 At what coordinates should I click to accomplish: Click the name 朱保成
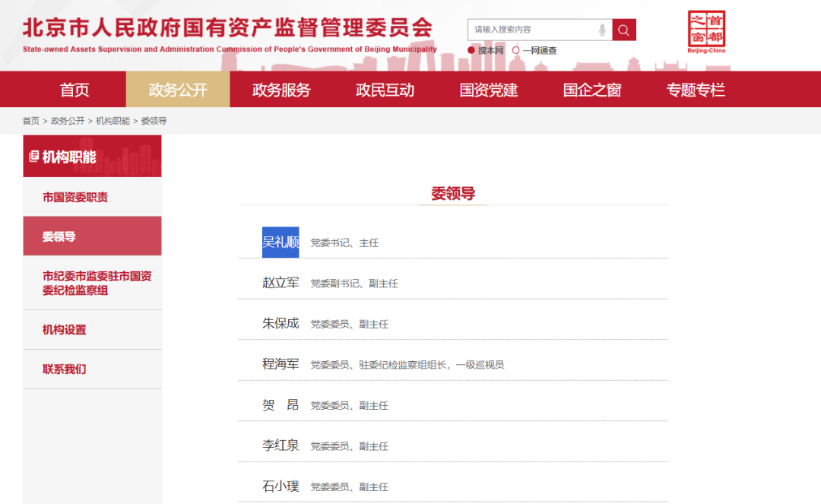[x=281, y=323]
